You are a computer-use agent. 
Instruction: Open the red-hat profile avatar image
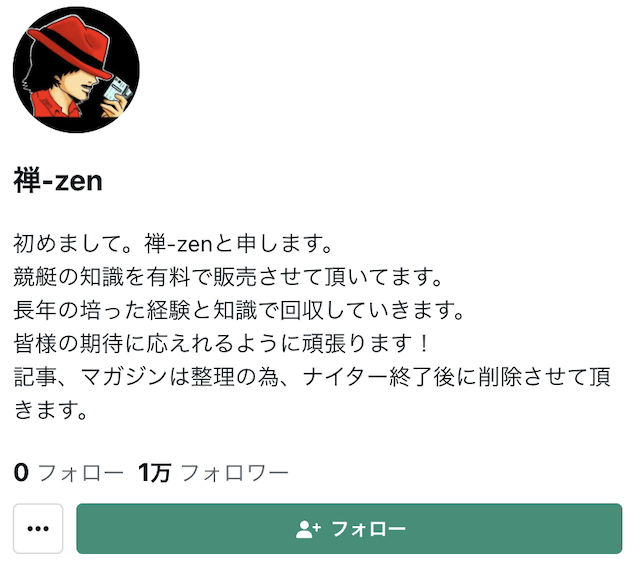click(76, 69)
